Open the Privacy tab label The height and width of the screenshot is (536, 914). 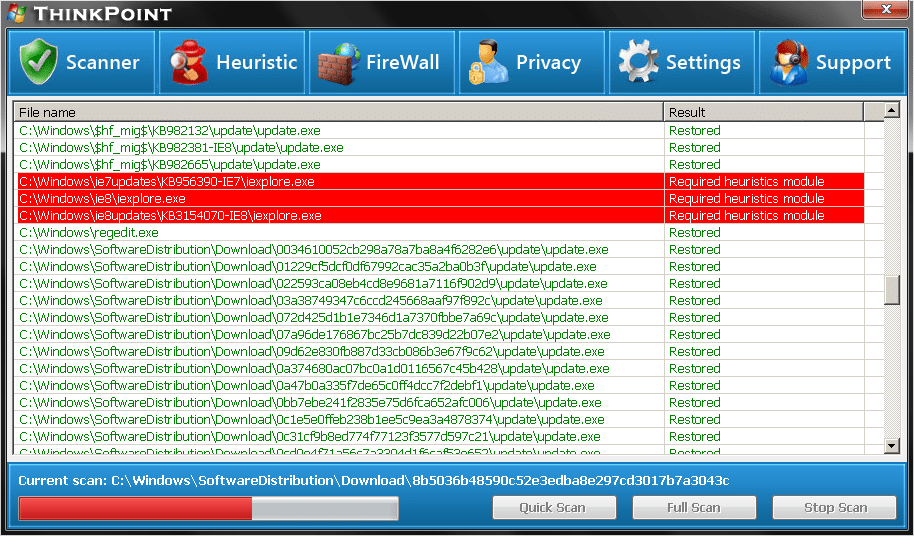pyautogui.click(x=548, y=63)
